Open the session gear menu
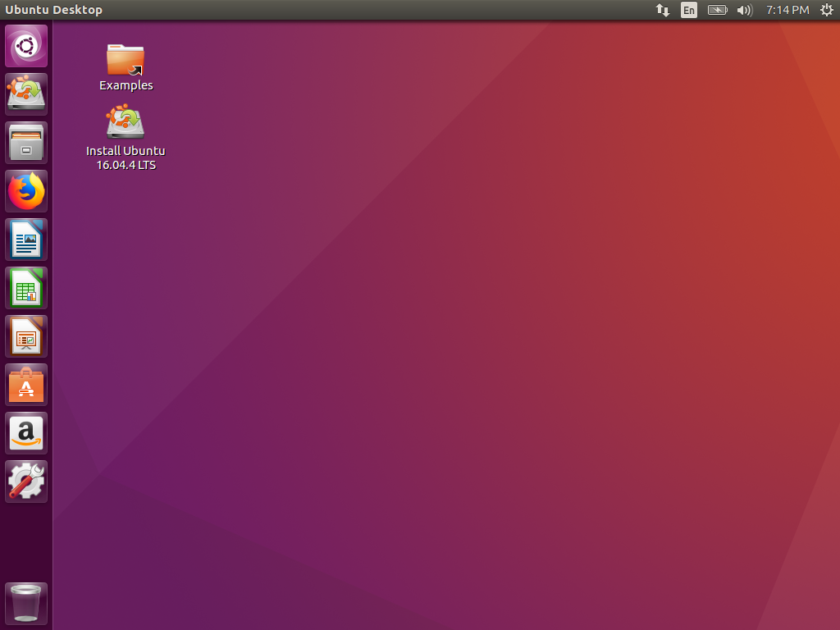This screenshot has width=840, height=630. coord(827,10)
